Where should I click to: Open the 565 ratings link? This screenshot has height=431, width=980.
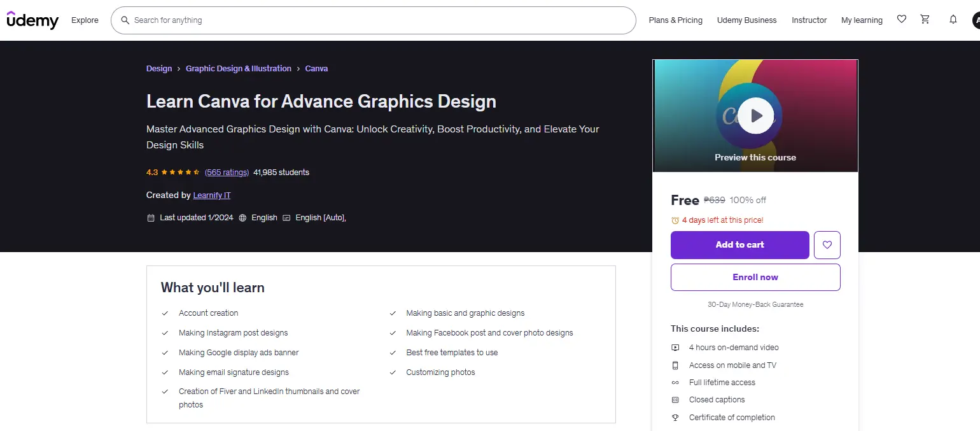(227, 173)
